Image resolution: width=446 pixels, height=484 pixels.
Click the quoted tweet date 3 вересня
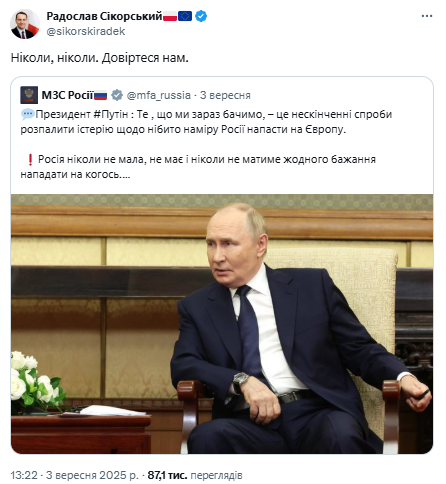coord(225,95)
